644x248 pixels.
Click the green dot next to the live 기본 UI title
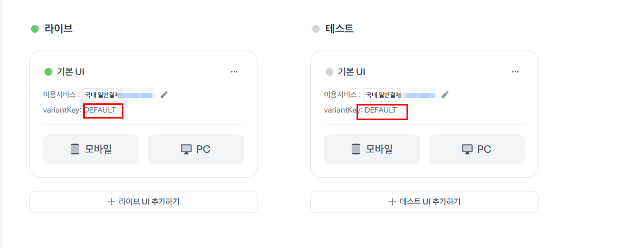(x=48, y=72)
